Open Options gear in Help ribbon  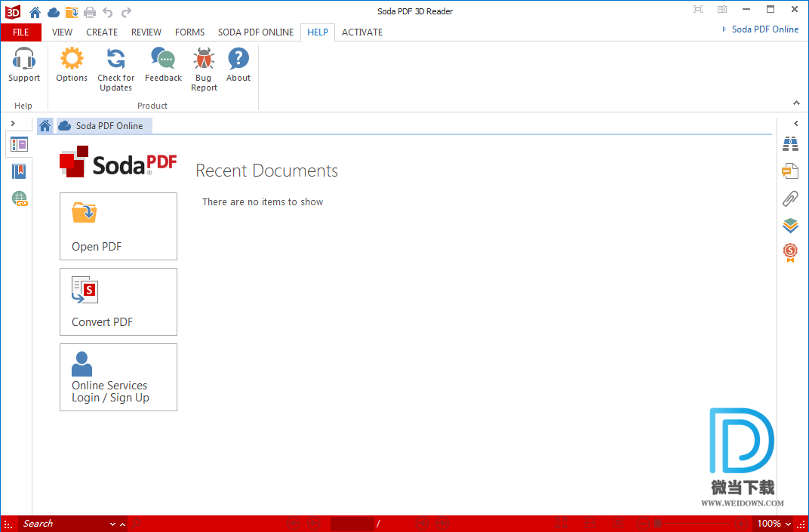pyautogui.click(x=72, y=64)
